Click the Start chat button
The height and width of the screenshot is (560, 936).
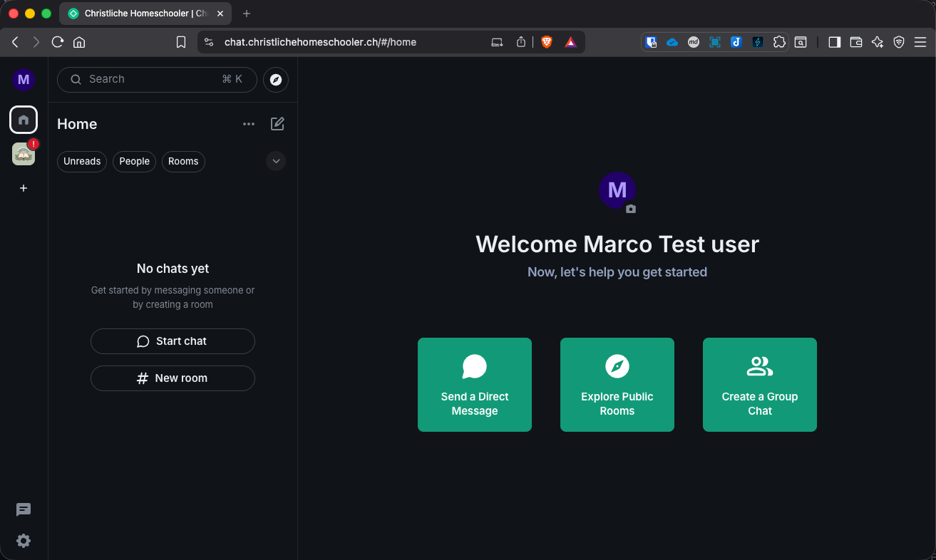point(173,341)
